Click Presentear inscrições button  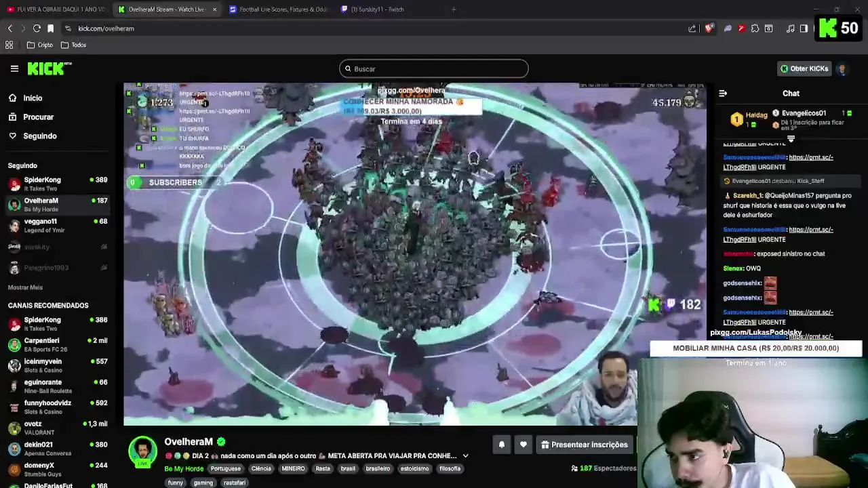(585, 445)
